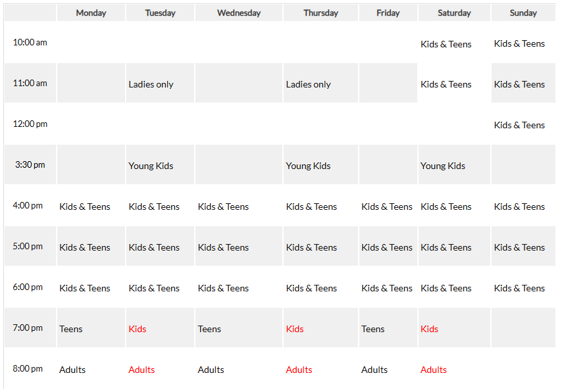Click the Monday column header
562x392 pixels.
(91, 13)
